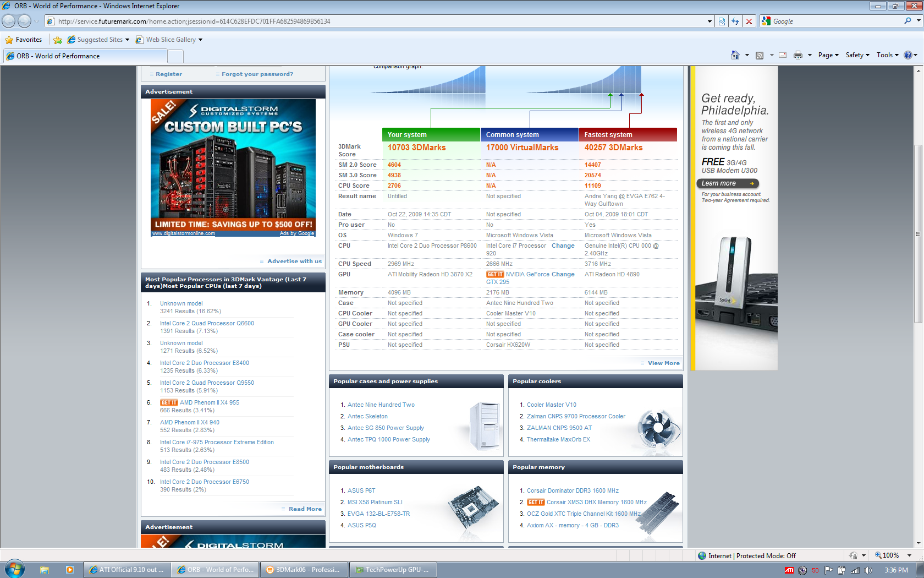Open the RSS feeds icon
This screenshot has height=578, width=924.
point(760,55)
